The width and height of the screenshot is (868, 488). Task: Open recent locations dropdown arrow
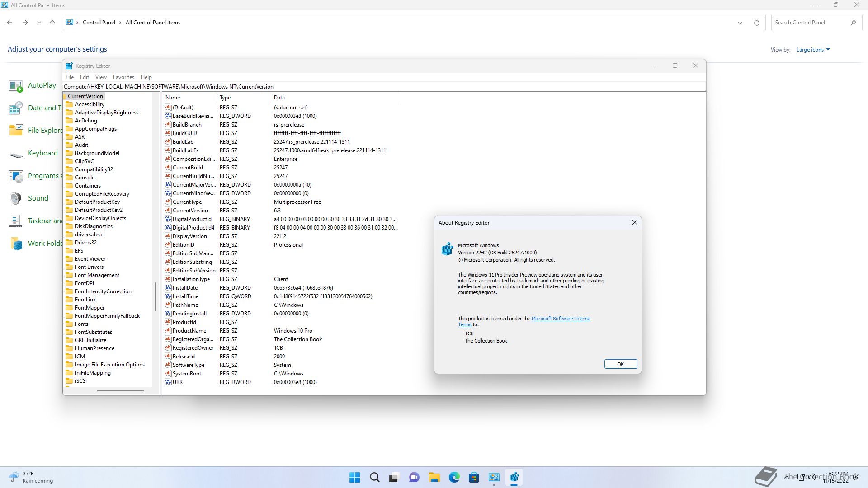click(39, 23)
